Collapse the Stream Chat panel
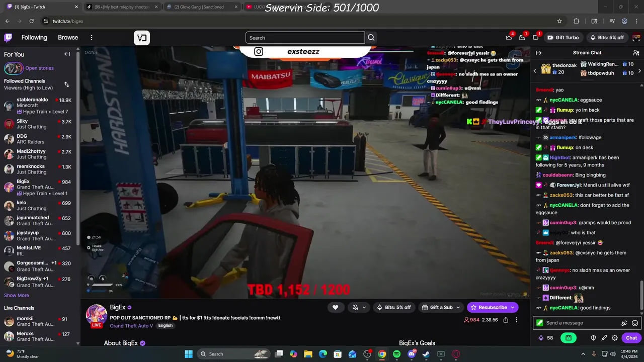This screenshot has height=362, width=644. pyautogui.click(x=538, y=53)
